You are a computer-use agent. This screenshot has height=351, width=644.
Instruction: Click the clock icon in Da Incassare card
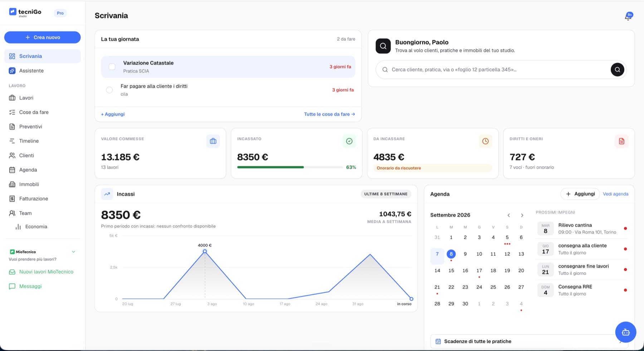[486, 141]
